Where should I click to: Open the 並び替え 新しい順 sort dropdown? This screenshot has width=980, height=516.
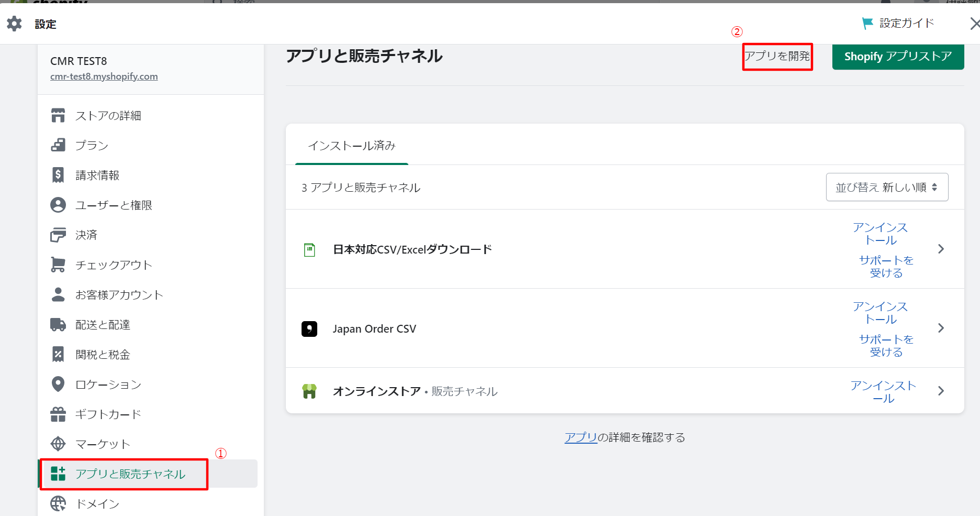[887, 187]
